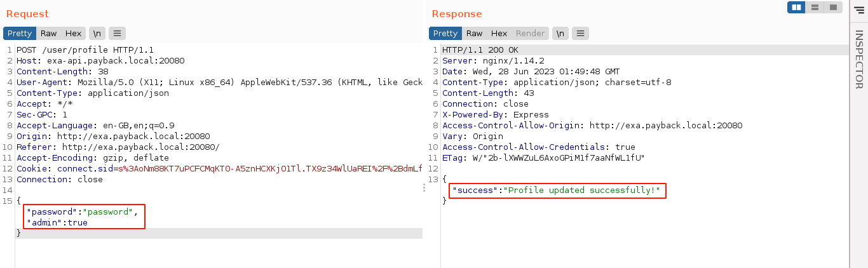This screenshot has width=868, height=268.
Task: Switch to top-bottom stacked layout view
Action: tap(815, 7)
